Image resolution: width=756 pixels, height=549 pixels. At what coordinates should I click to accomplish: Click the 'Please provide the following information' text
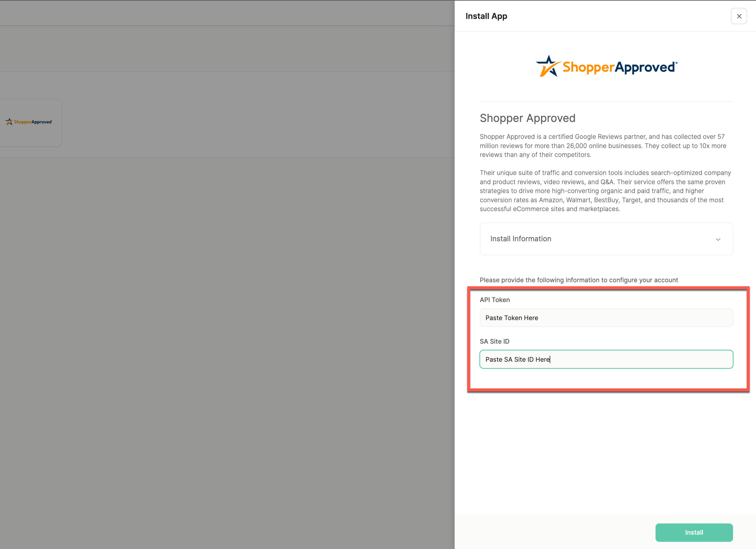pos(579,280)
